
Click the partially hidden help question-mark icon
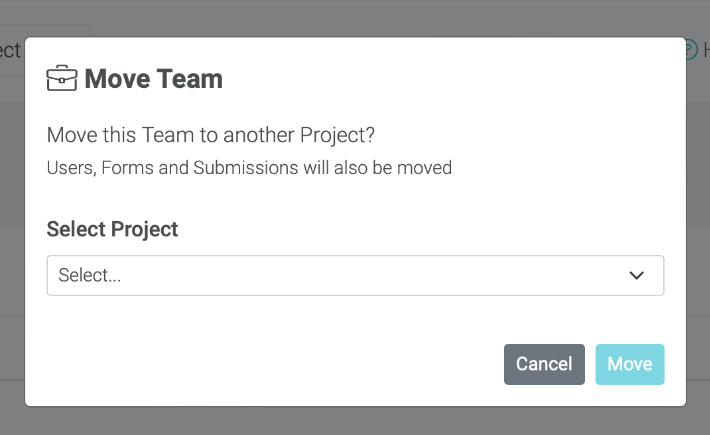691,50
